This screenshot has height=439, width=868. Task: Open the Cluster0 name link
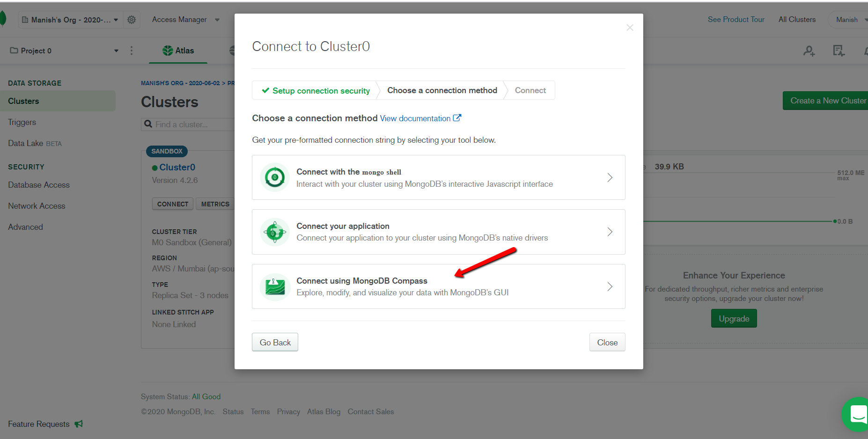tap(177, 167)
